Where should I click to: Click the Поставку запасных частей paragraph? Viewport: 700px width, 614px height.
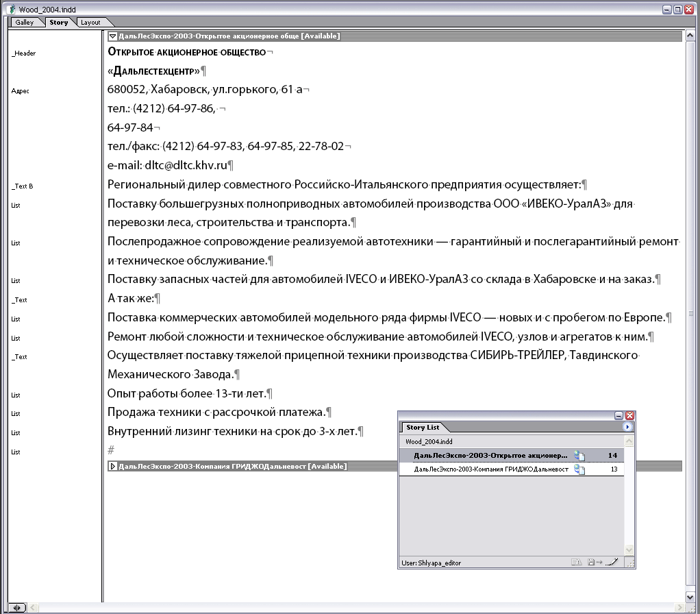tap(381, 279)
